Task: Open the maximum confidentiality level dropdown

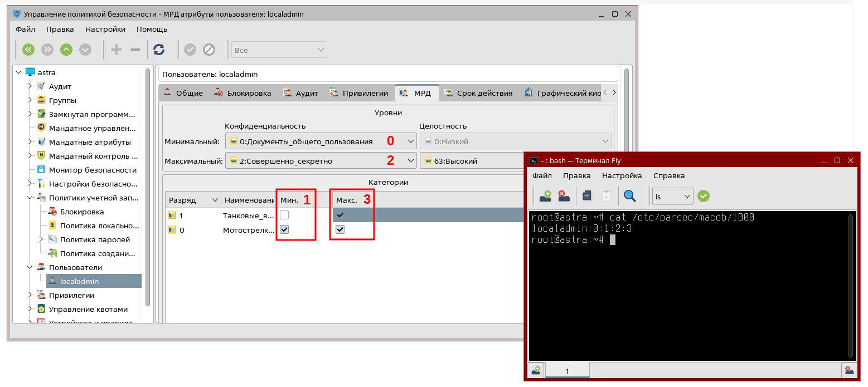Action: point(321,161)
